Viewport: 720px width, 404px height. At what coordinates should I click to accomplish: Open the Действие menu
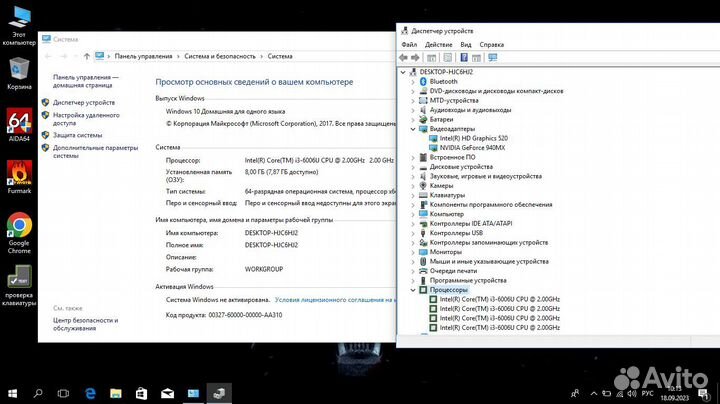click(x=439, y=45)
